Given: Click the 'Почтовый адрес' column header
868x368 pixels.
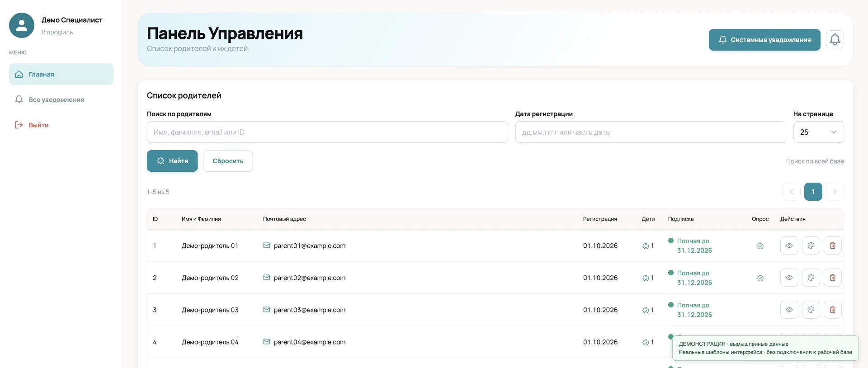Looking at the screenshot, I should (x=284, y=219).
